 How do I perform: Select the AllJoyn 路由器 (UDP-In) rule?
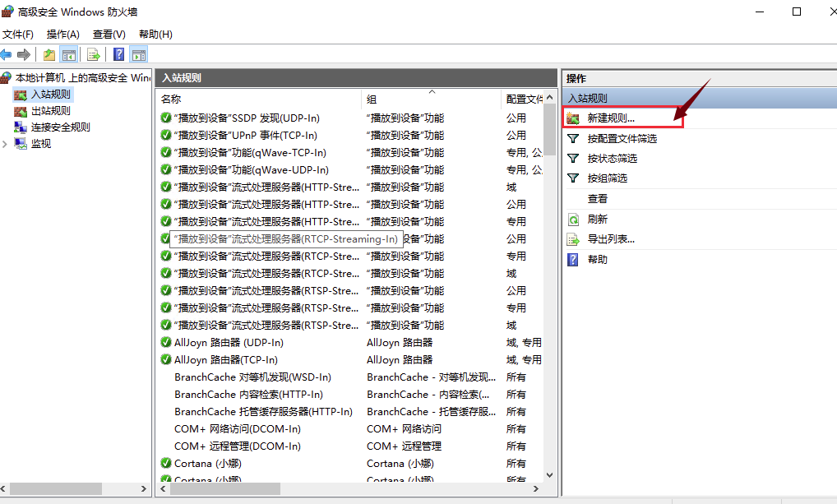click(229, 343)
